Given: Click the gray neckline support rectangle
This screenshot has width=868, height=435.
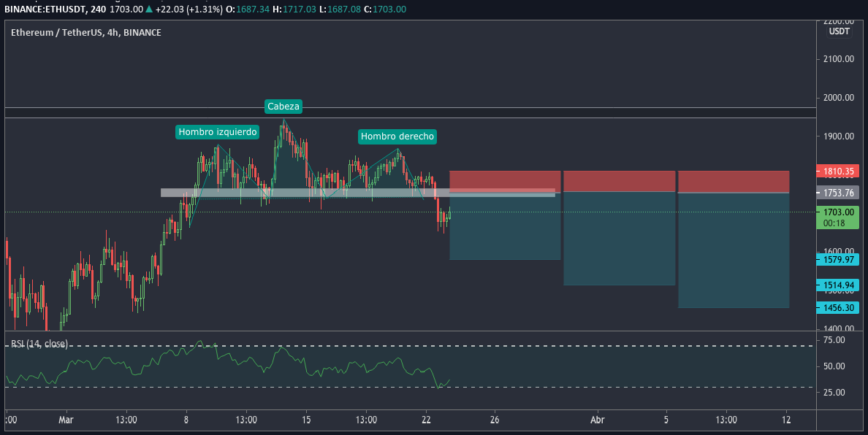Looking at the screenshot, I should point(357,193).
